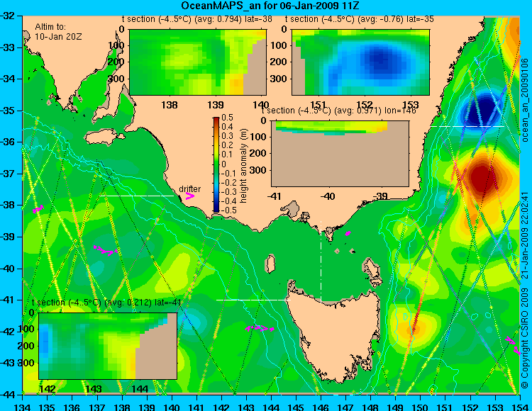
Task: Click the lat=-35 temperature section plot
Action: click(360, 62)
